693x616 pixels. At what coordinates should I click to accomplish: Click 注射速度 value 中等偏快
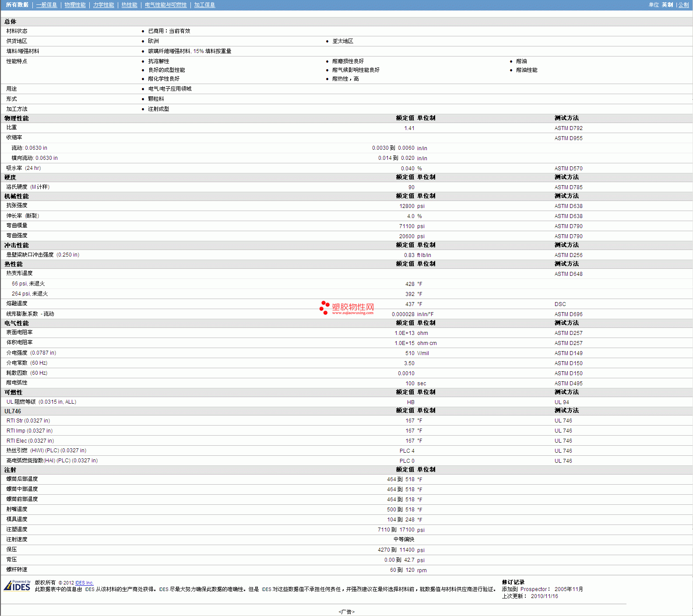pyautogui.click(x=404, y=539)
